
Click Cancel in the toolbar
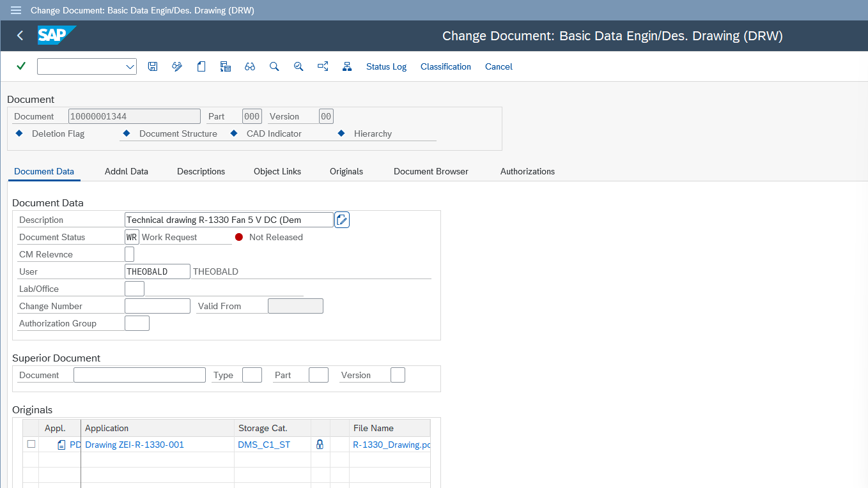point(499,66)
